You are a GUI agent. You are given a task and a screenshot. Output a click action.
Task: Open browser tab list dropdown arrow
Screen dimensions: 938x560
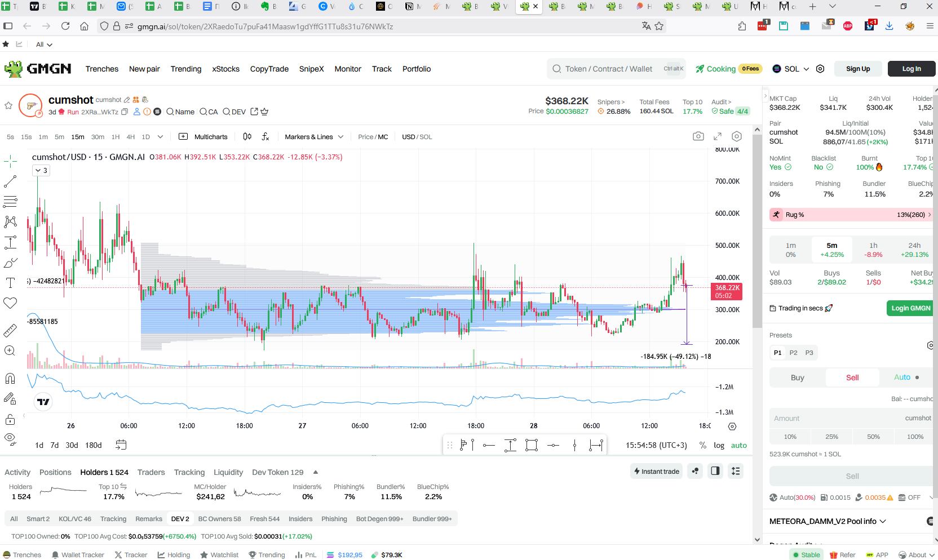[x=833, y=7]
